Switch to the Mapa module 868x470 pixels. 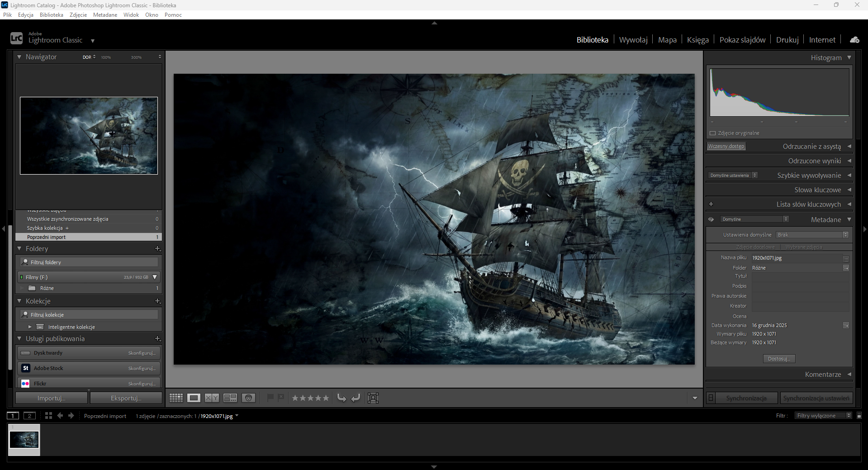click(667, 40)
